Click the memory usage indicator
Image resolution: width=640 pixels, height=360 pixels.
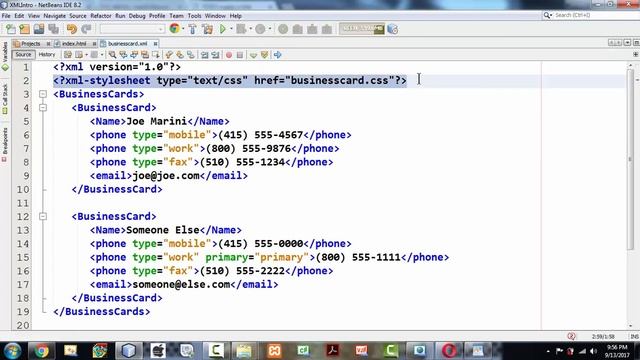[362, 29]
